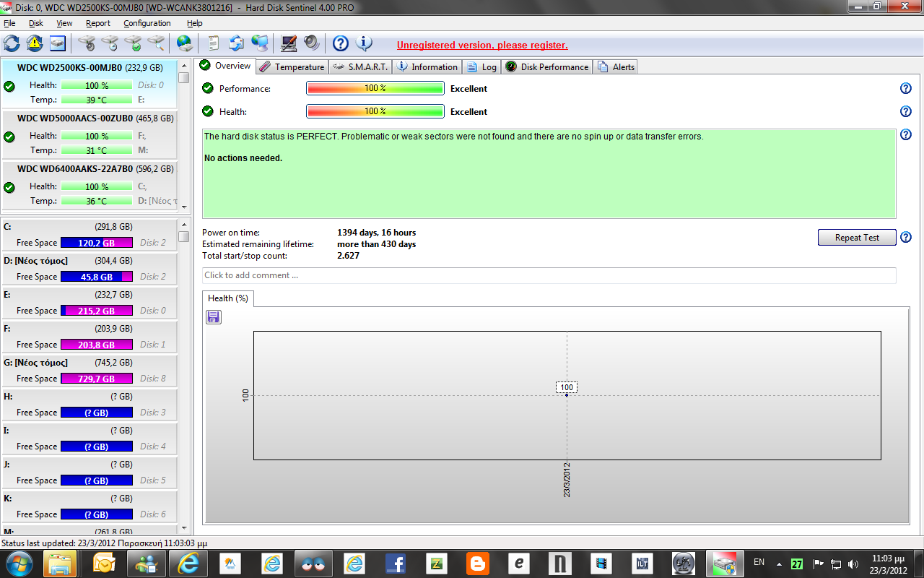Open the Disk menu
This screenshot has height=578, width=924.
point(36,23)
